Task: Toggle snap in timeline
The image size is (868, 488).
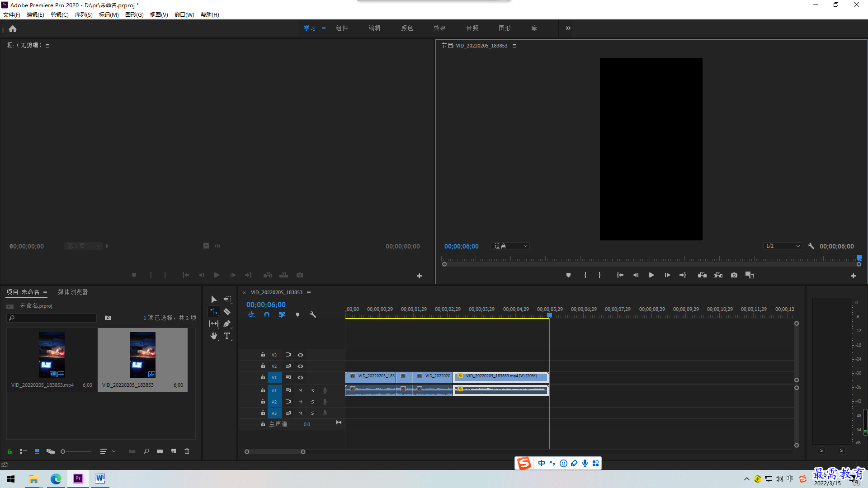Action: click(x=267, y=314)
